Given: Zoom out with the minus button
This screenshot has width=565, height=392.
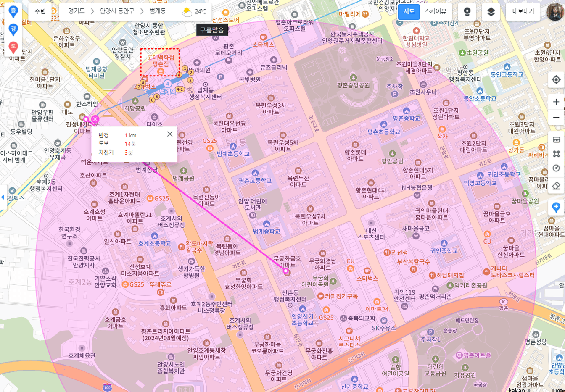Looking at the screenshot, I should [x=556, y=117].
